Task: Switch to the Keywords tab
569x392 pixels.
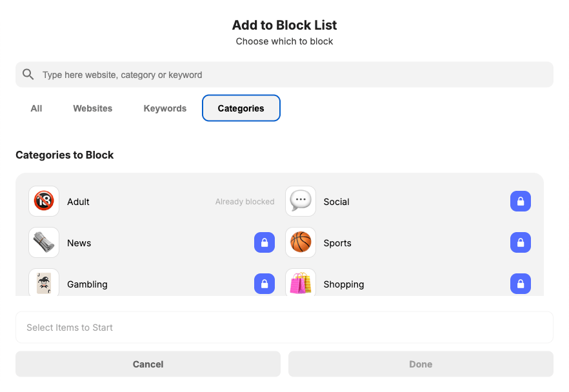Action: tap(165, 108)
